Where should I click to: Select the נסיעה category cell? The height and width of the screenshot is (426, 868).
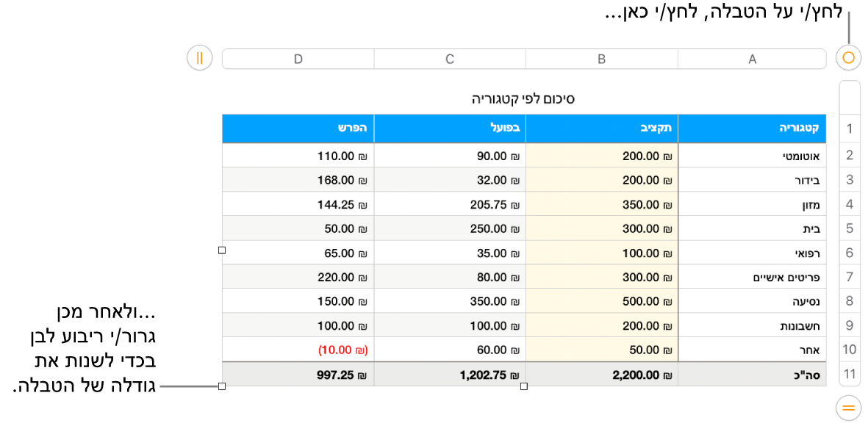(753, 301)
